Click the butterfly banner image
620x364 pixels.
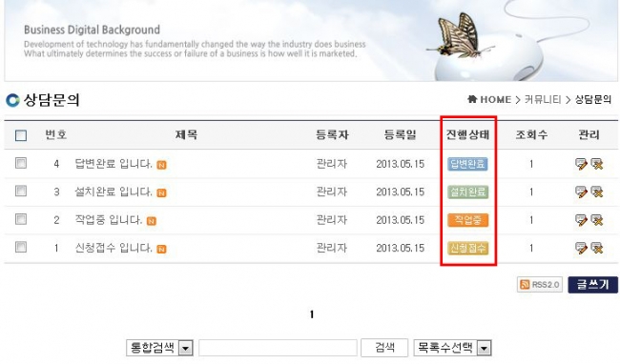311,40
